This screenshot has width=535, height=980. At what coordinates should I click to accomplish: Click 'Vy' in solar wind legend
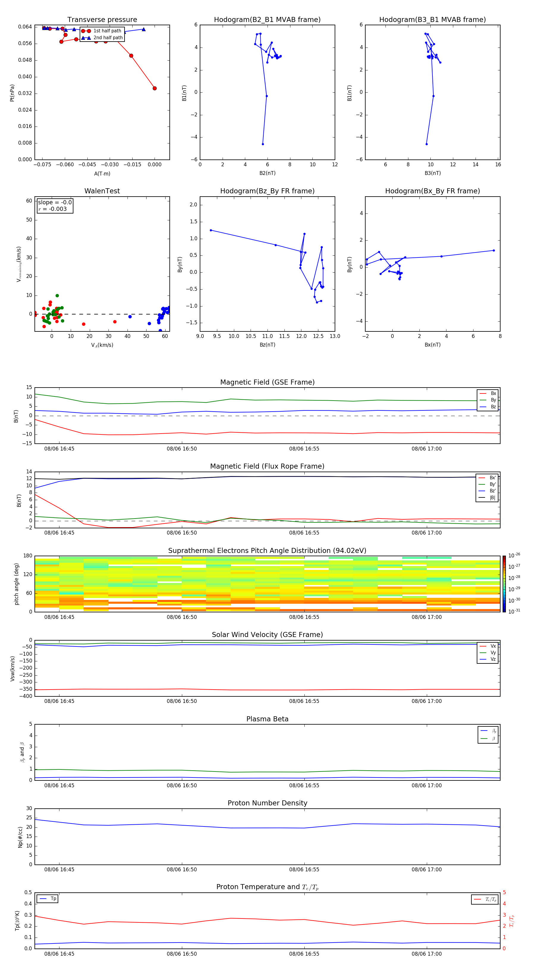[488, 653]
